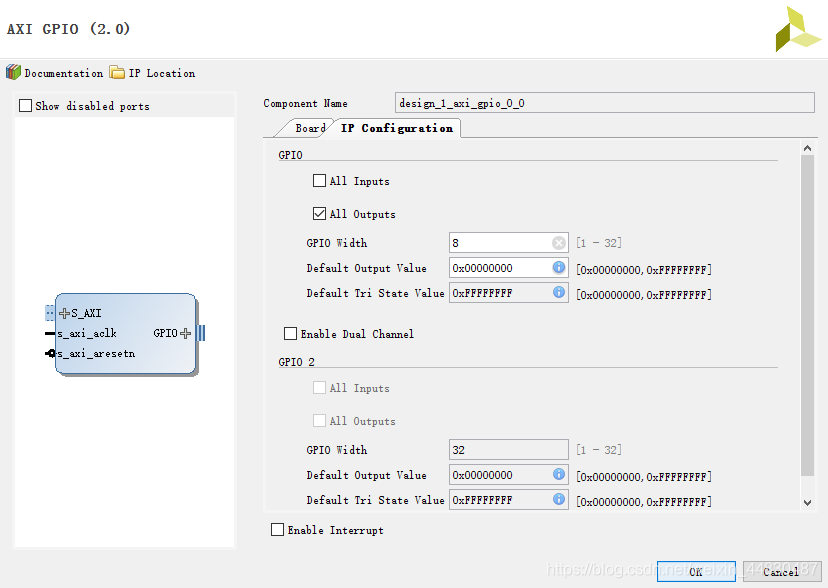Click the Component Name input field

coord(605,103)
